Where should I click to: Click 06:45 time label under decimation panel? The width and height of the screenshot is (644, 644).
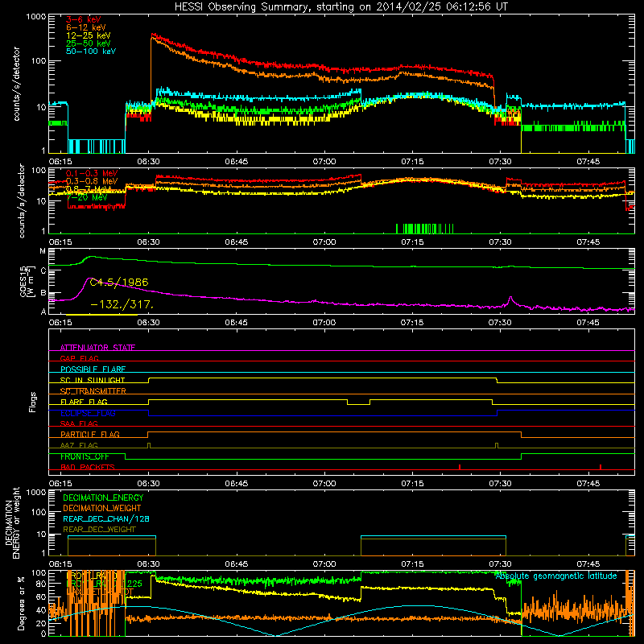coord(236,564)
